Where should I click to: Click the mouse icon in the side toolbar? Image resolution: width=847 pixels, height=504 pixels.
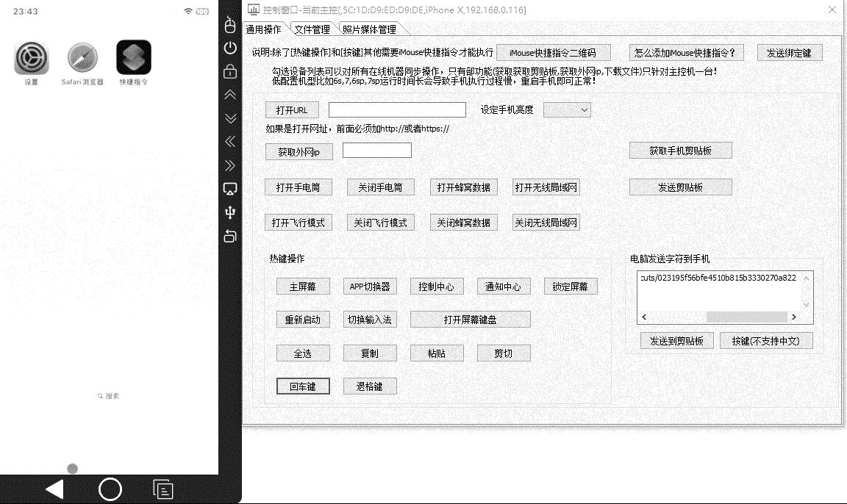[230, 25]
